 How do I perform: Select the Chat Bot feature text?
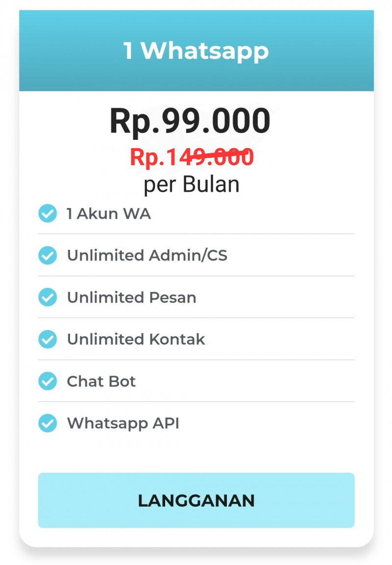tap(101, 381)
